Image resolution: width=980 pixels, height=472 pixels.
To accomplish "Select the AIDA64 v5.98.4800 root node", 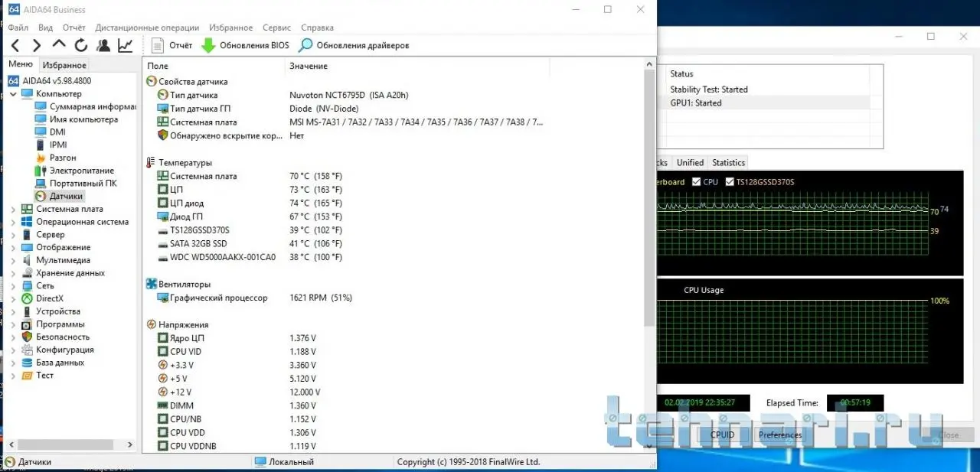I will (x=57, y=80).
